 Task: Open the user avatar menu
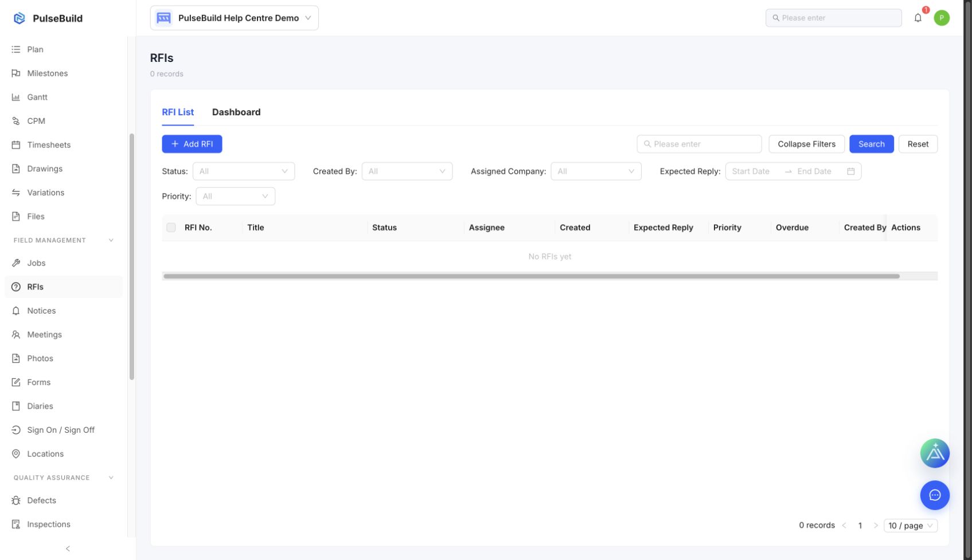pos(941,18)
